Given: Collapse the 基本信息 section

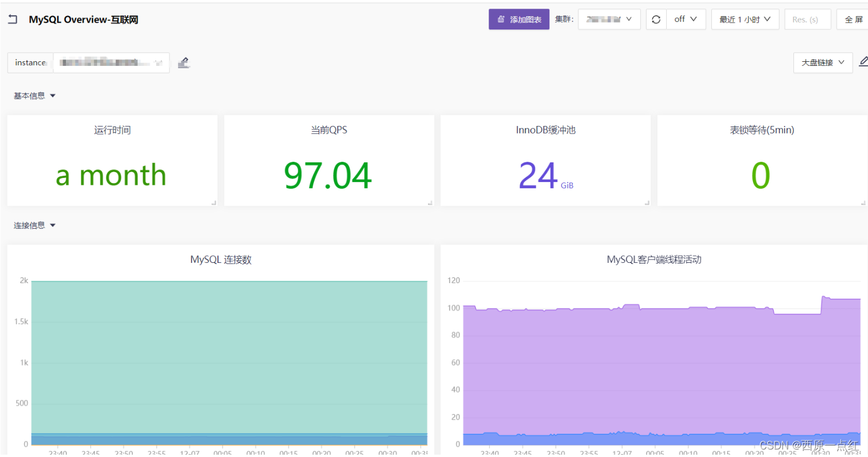Looking at the screenshot, I should pyautogui.click(x=35, y=96).
